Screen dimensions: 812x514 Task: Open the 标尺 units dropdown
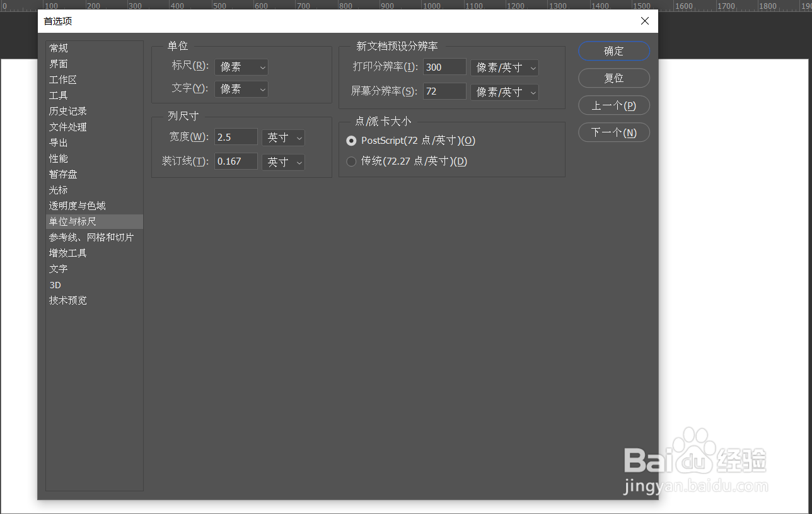point(241,67)
